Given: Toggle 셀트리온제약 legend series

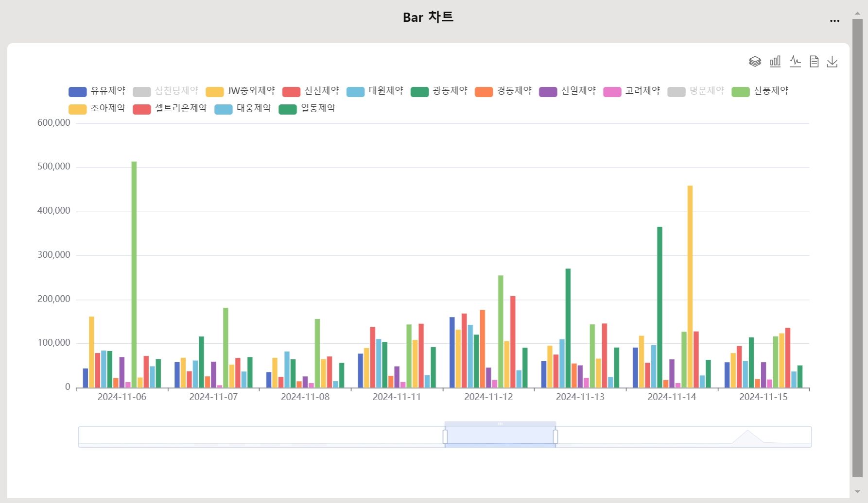Looking at the screenshot, I should click(170, 109).
